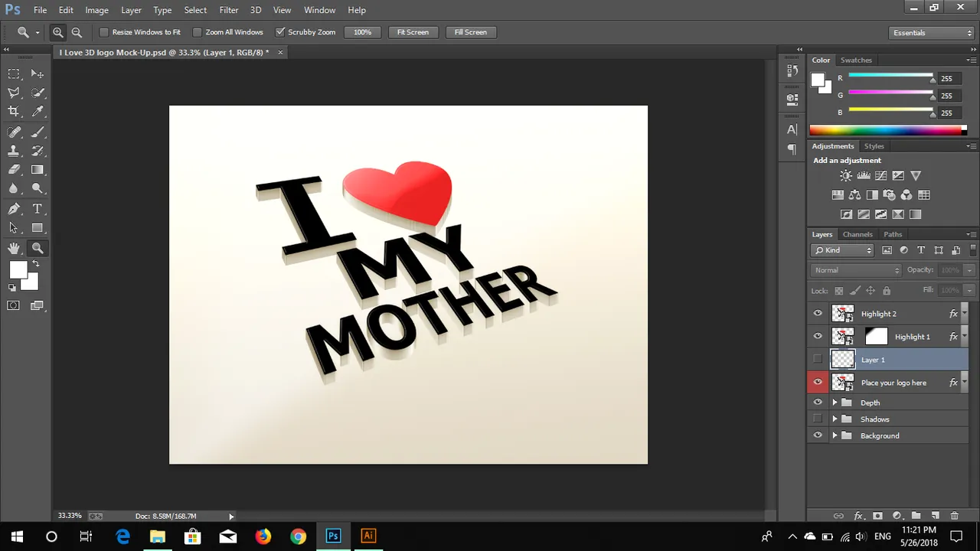Open the Filter menu
Viewport: 980px width, 551px height.
229,10
